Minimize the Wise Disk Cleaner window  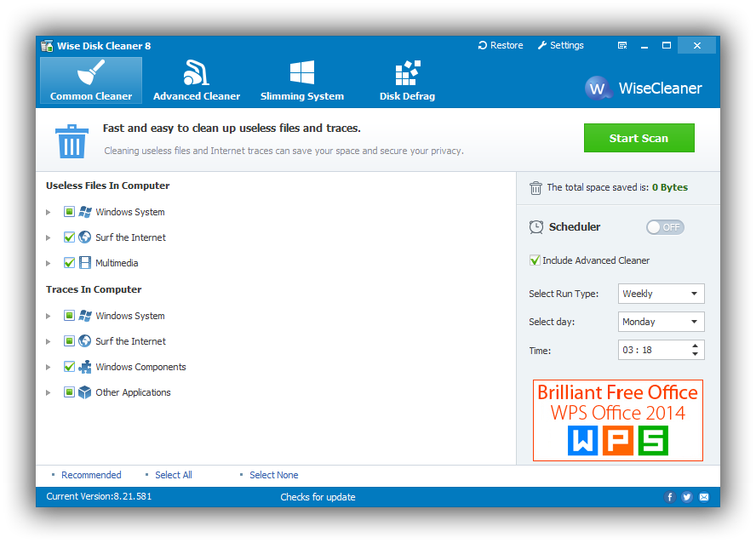644,46
